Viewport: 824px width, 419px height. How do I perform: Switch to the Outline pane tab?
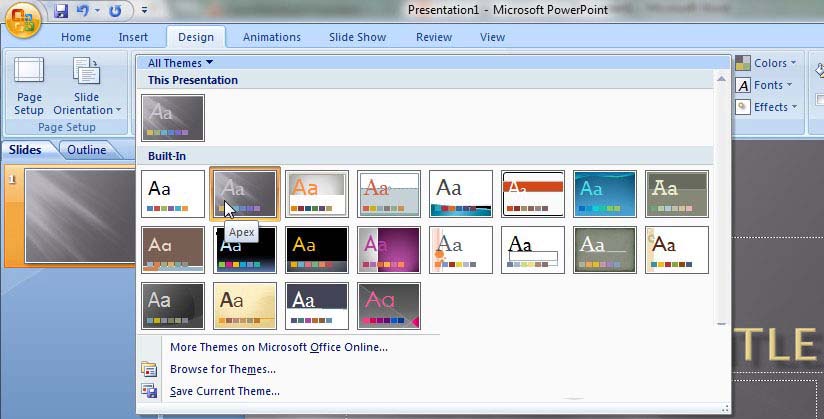pos(87,150)
